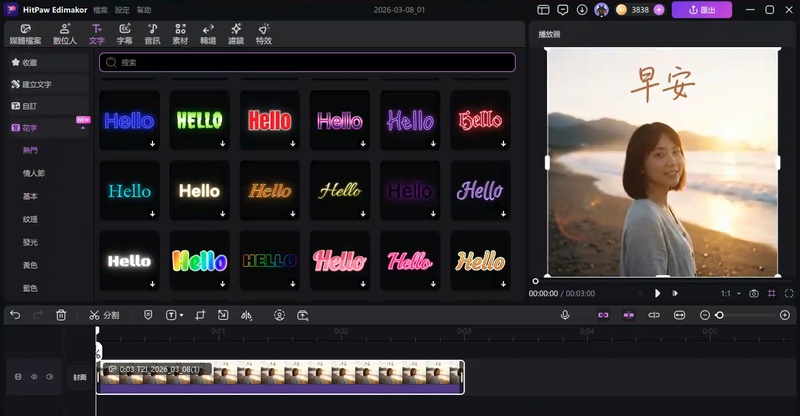This screenshot has height=416, width=800.
Task: Select the crop tool in the timeline toolbar
Action: [200, 315]
